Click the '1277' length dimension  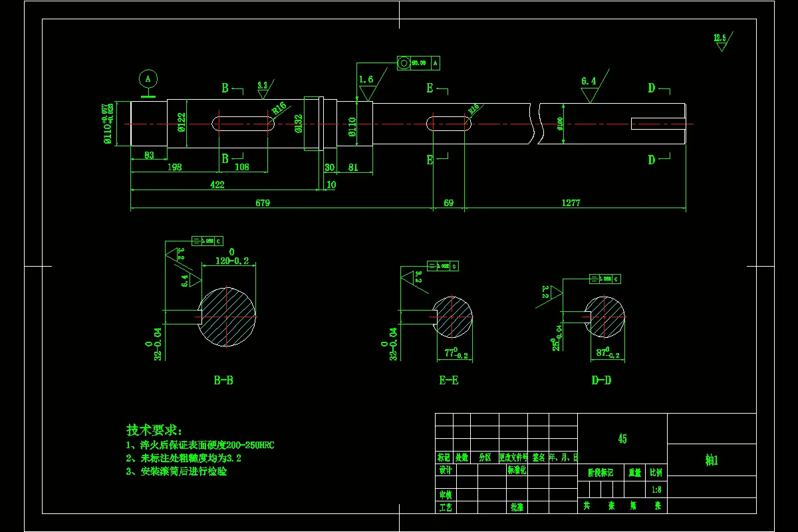571,203
